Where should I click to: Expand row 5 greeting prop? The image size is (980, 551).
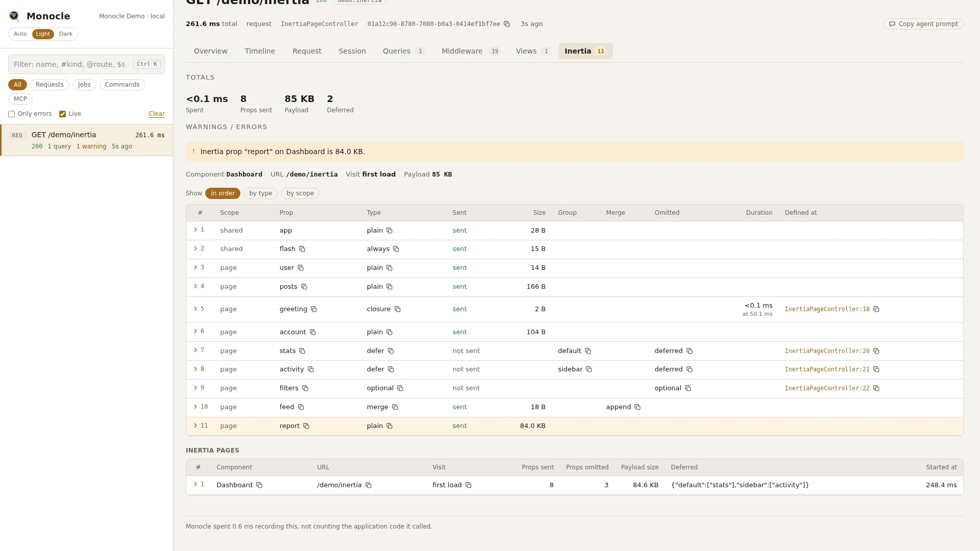point(195,309)
